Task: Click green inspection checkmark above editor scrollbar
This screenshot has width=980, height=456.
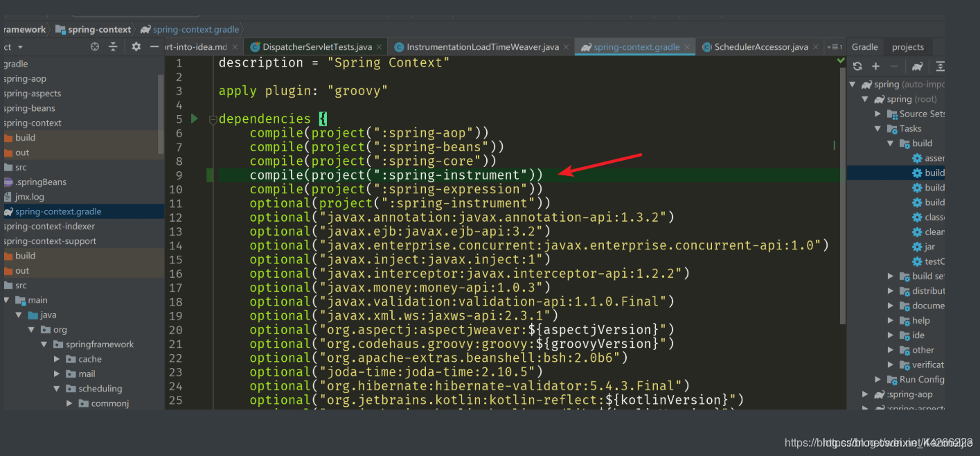Action: (841, 60)
